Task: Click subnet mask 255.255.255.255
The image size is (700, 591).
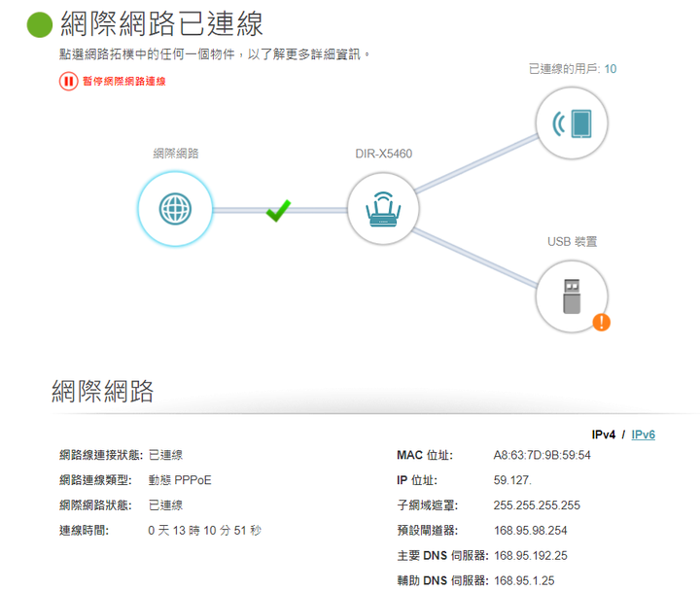Action: [x=537, y=505]
